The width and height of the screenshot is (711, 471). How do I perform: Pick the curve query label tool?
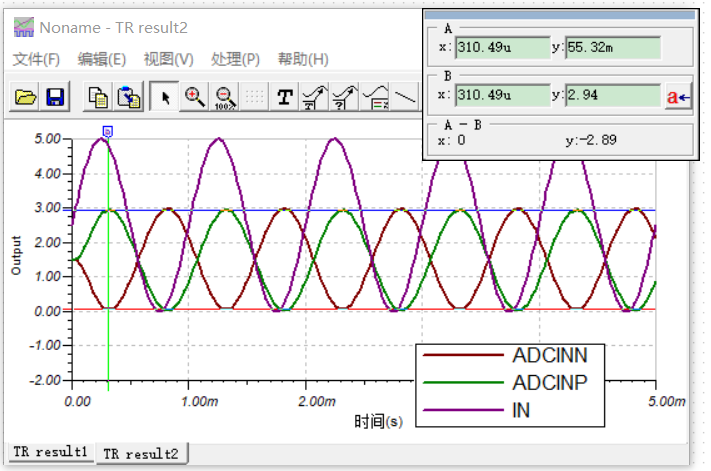(345, 97)
